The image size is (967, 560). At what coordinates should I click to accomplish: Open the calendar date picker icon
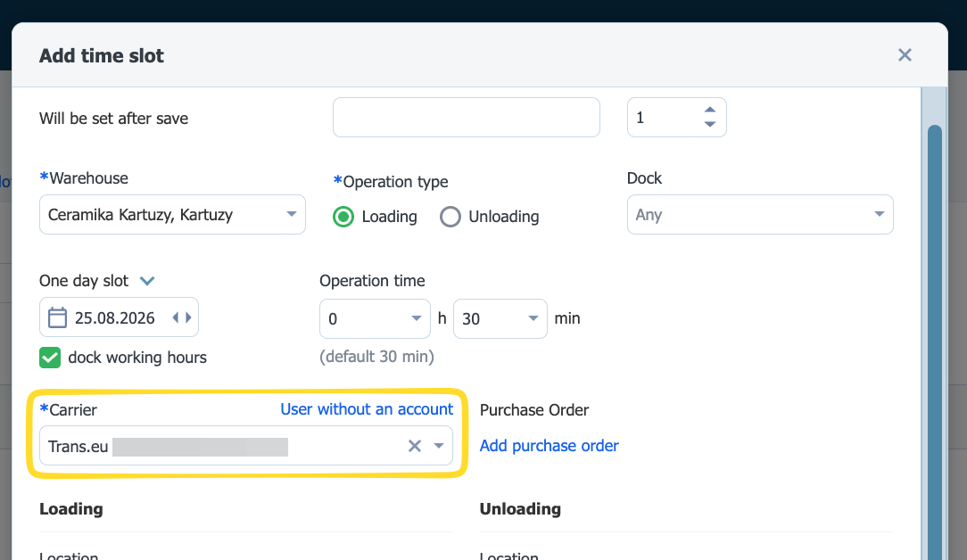[57, 317]
